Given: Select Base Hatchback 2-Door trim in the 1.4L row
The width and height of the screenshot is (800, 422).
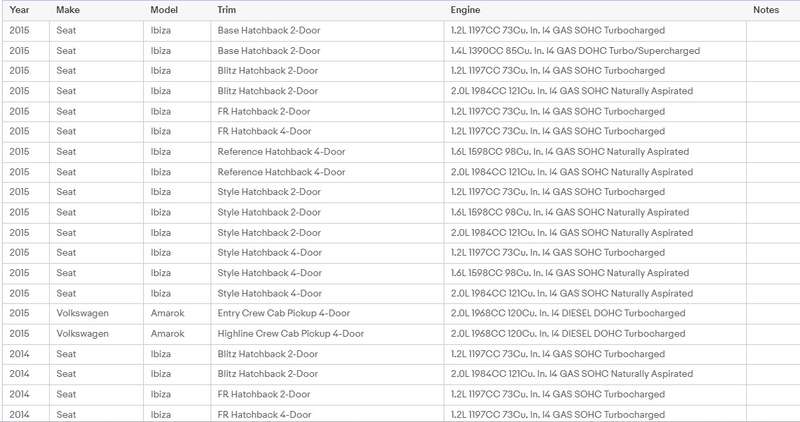Looking at the screenshot, I should pos(327,51).
